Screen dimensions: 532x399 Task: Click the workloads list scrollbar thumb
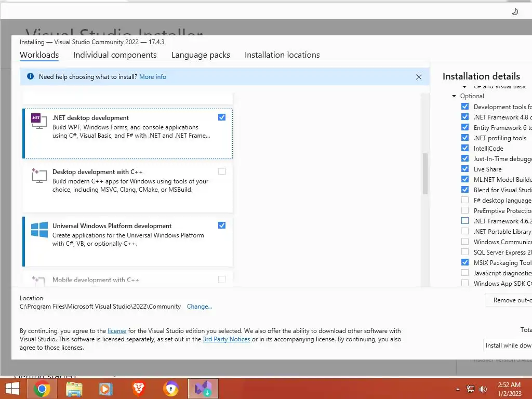(x=425, y=174)
